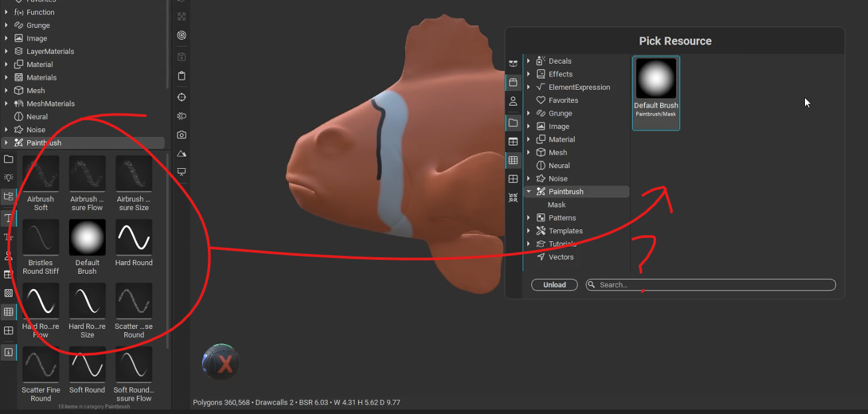Click the camera icon in the viewport toolbar
Viewport: 868px width, 414px height.
[x=182, y=135]
